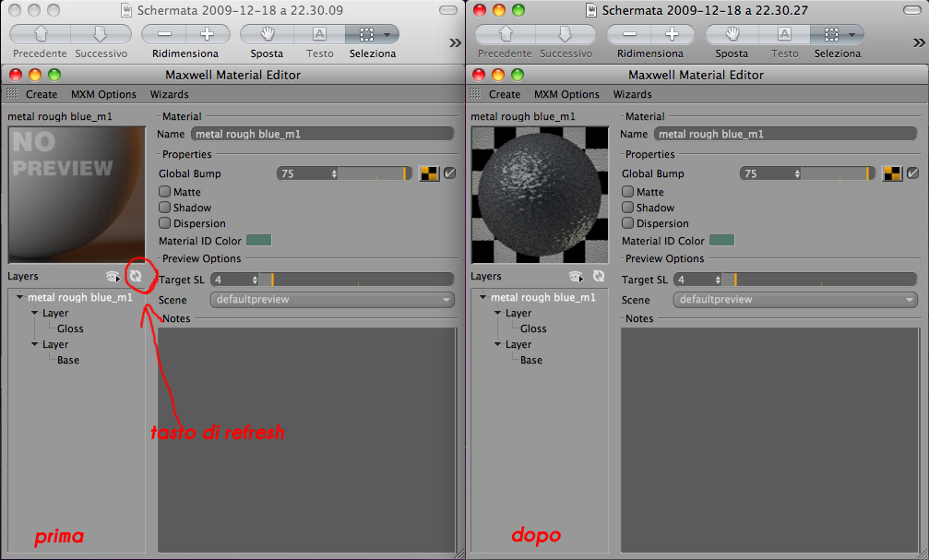This screenshot has width=929, height=560.
Task: Click zoom in plus in right Preview window
Action: tap(673, 34)
